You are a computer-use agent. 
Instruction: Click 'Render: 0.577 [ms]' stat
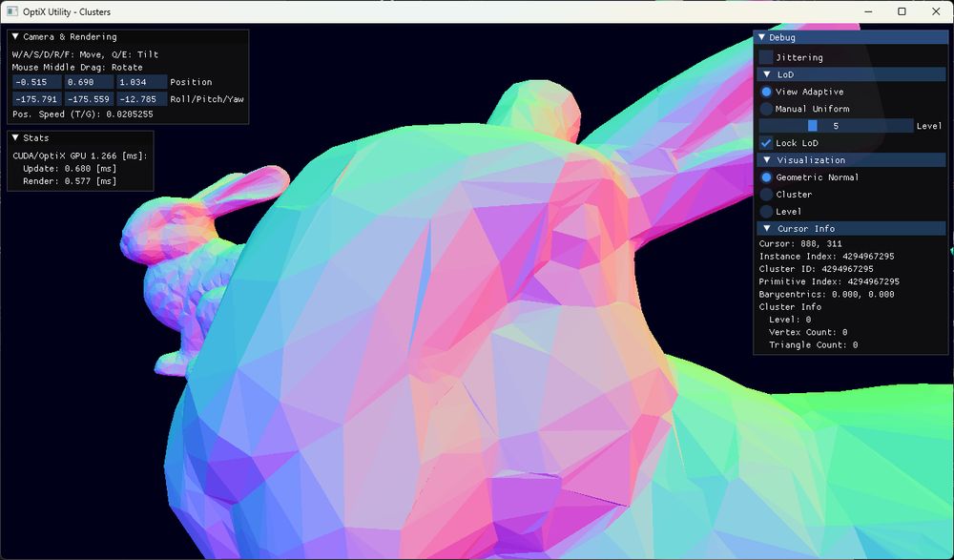click(x=70, y=181)
